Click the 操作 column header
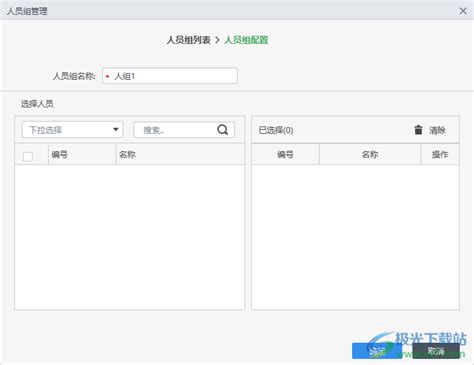The image size is (474, 365). 440,154
